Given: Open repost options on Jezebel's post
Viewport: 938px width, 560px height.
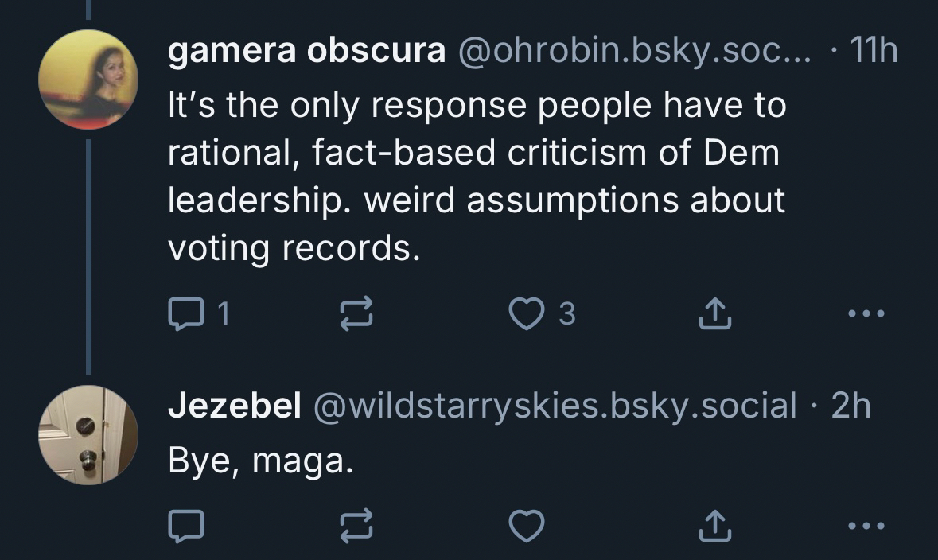Looking at the screenshot, I should [x=357, y=525].
